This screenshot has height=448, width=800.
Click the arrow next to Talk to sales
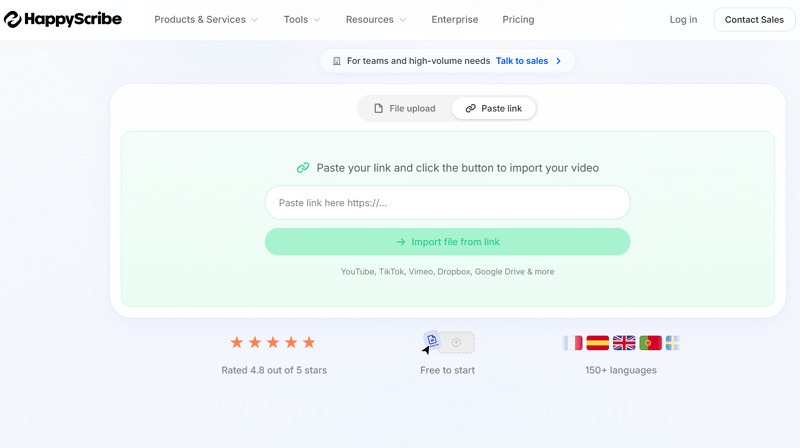[x=558, y=61]
